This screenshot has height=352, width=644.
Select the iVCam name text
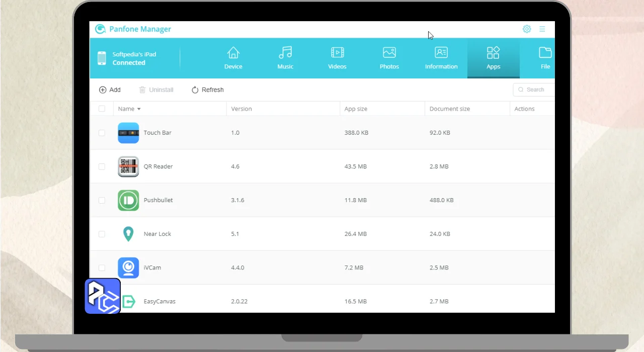152,268
